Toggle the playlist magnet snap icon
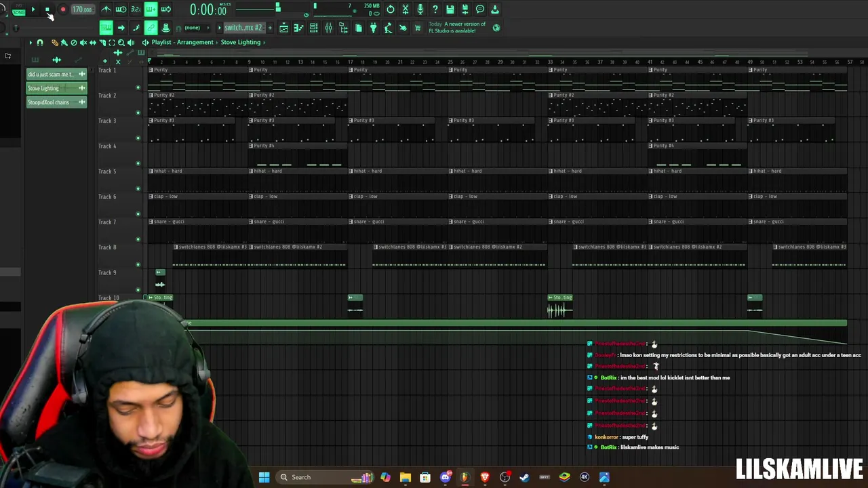The width and height of the screenshot is (868, 488). tap(40, 43)
